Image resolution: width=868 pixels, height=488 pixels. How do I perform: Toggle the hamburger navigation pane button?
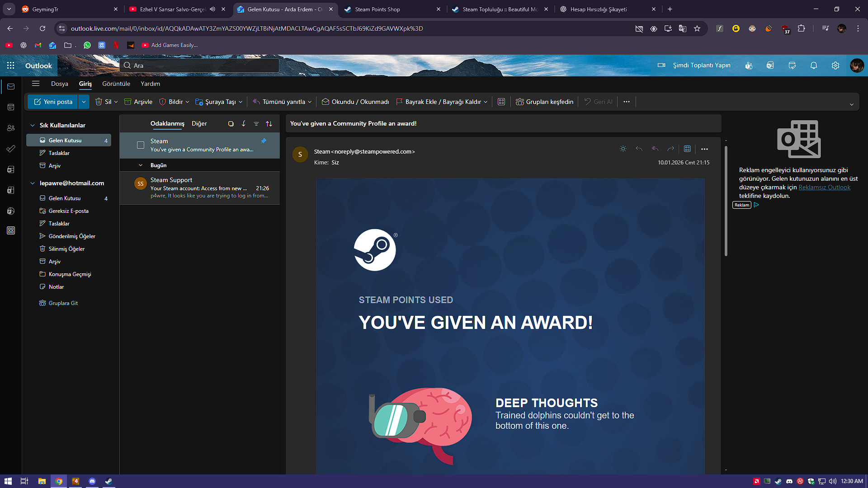point(36,84)
